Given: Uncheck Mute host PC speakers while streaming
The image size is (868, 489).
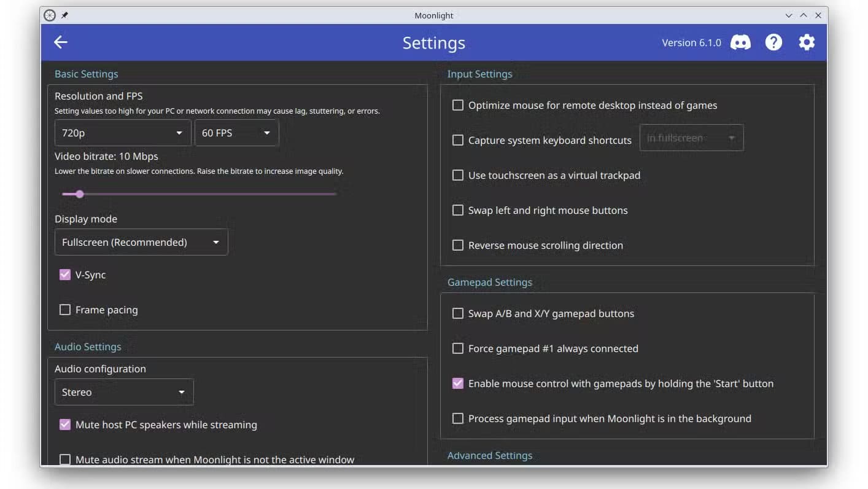Looking at the screenshot, I should pyautogui.click(x=64, y=424).
